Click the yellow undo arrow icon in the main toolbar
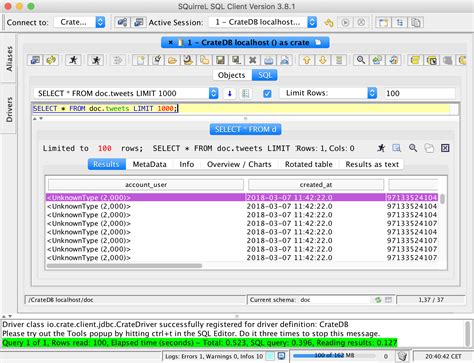The width and height of the screenshot is (474, 363). click(329, 22)
